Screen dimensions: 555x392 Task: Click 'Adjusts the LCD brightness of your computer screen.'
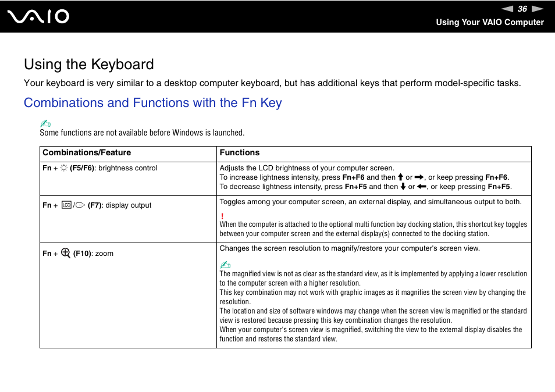coord(307,168)
